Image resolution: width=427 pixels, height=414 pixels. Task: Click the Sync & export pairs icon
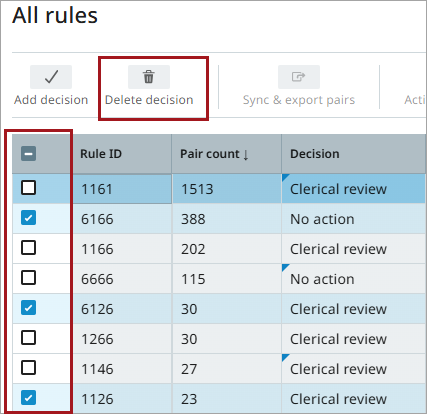pyautogui.click(x=299, y=77)
